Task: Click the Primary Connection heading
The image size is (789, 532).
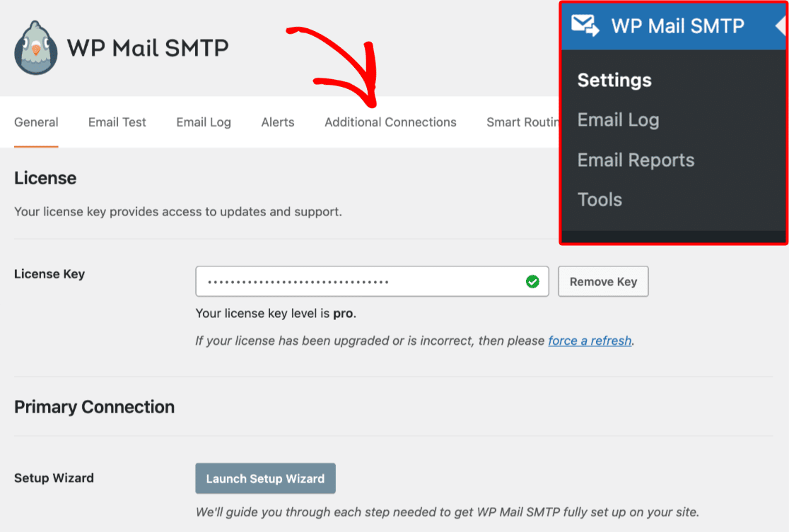Action: (x=94, y=407)
